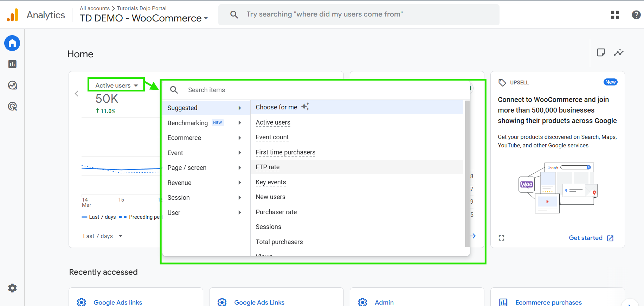Expand the Page / screen category
Screen dimensions: 644x306
click(206, 168)
